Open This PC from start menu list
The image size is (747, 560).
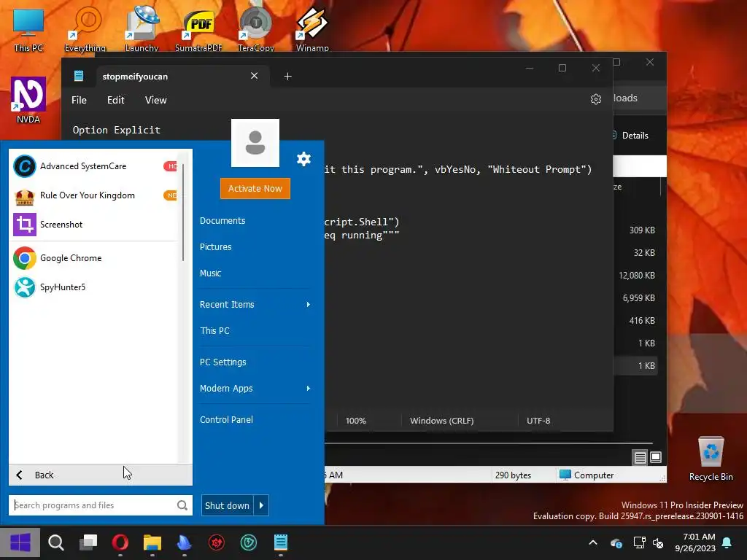click(x=214, y=330)
